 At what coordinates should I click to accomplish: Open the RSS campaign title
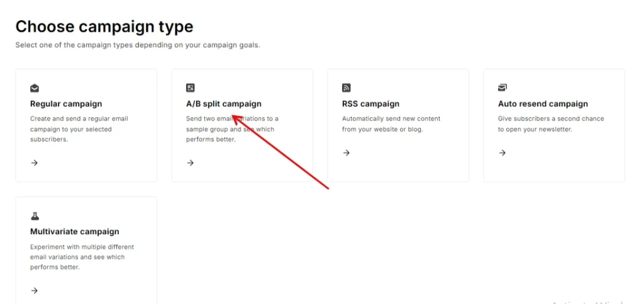[370, 104]
